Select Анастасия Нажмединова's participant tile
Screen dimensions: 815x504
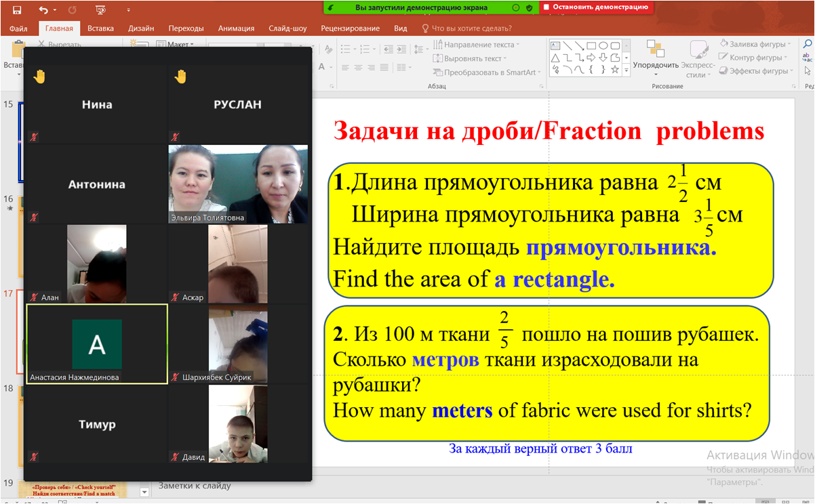(97, 344)
